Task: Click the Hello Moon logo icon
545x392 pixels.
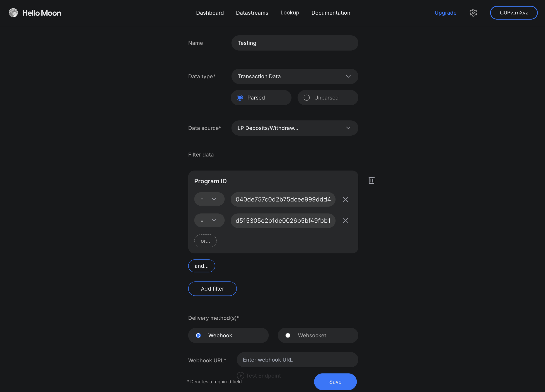Action: point(13,13)
